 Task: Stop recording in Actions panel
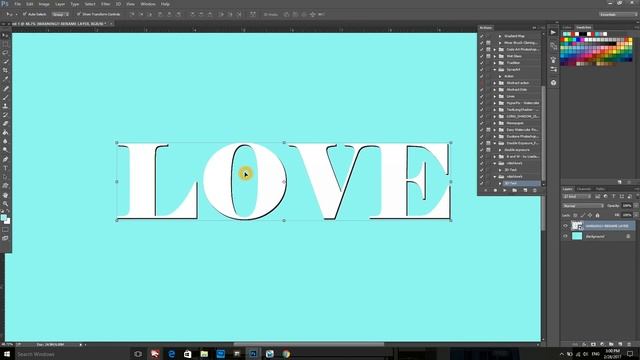coord(486,191)
